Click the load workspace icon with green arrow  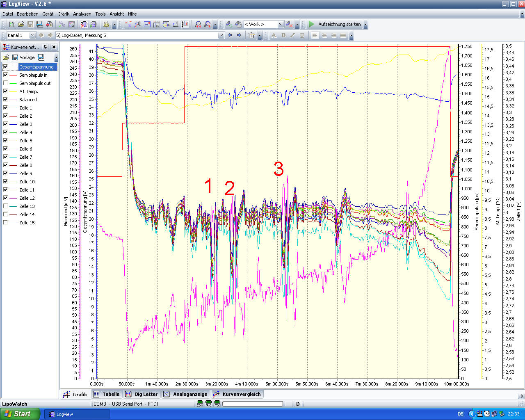coord(229,24)
